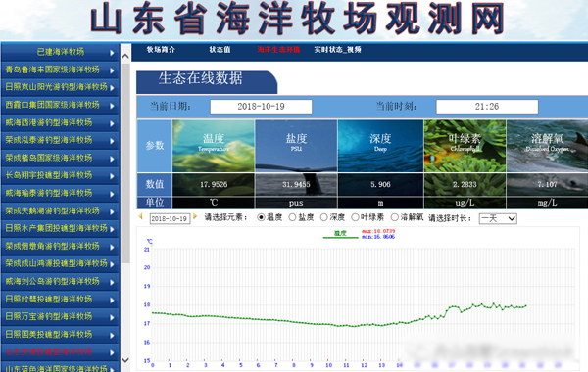Open the 叶绿素 Chlorophyll parameter tile
Image resolution: width=588 pixels, height=372 pixels.
[x=465, y=146]
